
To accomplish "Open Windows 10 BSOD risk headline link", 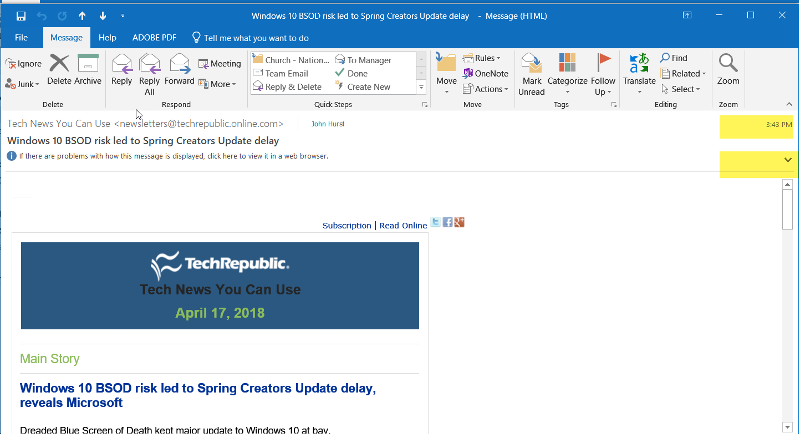I will tap(198, 395).
